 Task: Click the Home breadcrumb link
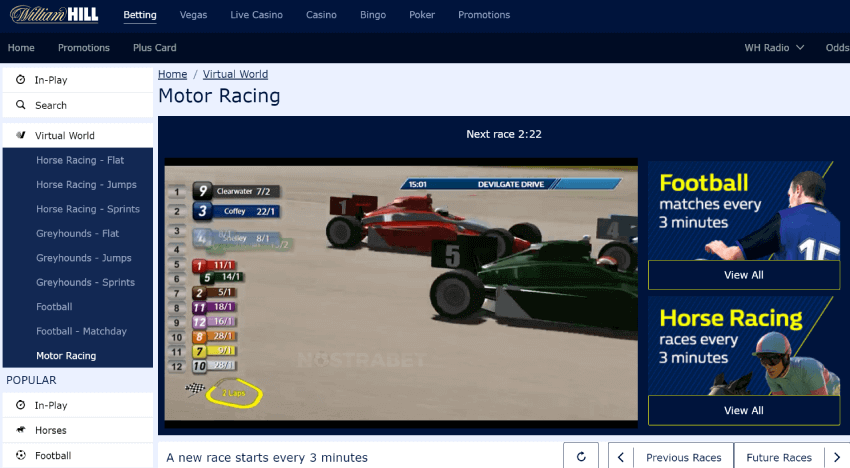tap(172, 74)
